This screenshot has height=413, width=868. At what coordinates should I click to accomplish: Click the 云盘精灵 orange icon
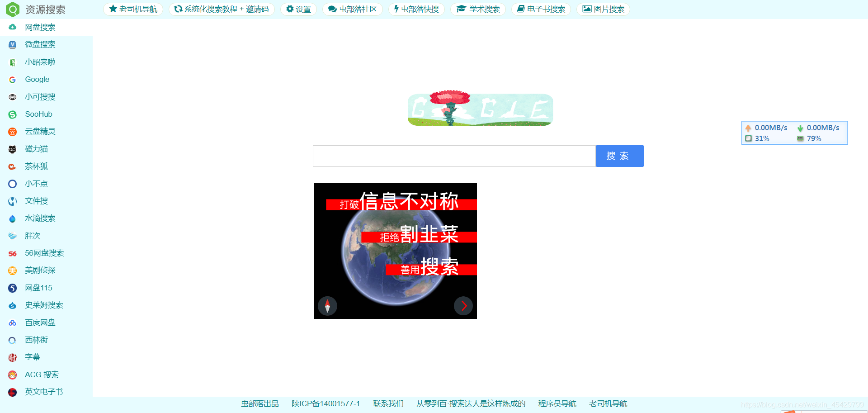pyautogui.click(x=13, y=132)
